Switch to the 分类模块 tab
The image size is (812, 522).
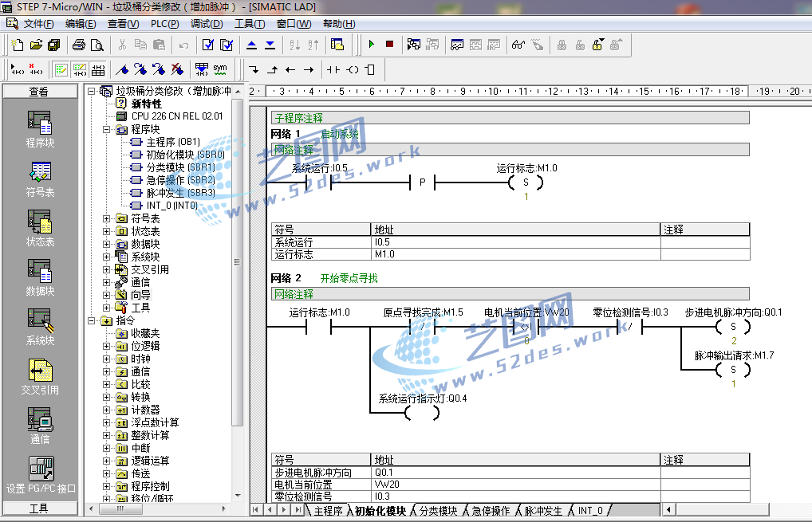[x=438, y=511]
